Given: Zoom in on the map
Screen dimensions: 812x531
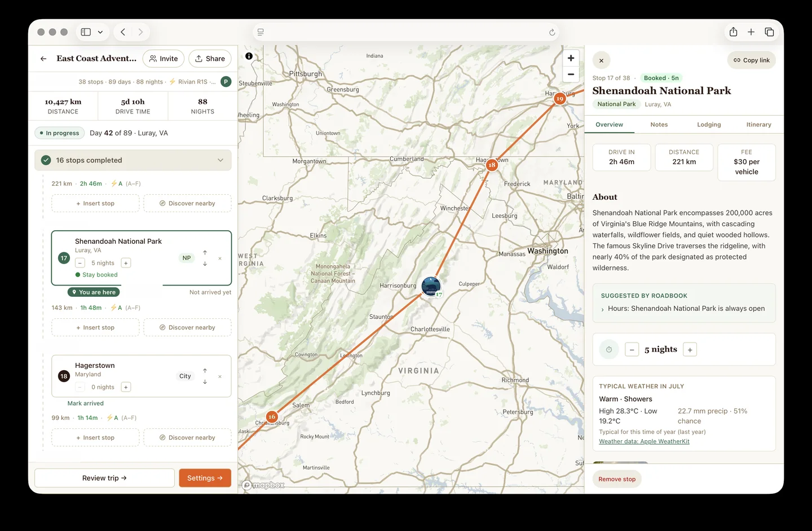Looking at the screenshot, I should 571,58.
